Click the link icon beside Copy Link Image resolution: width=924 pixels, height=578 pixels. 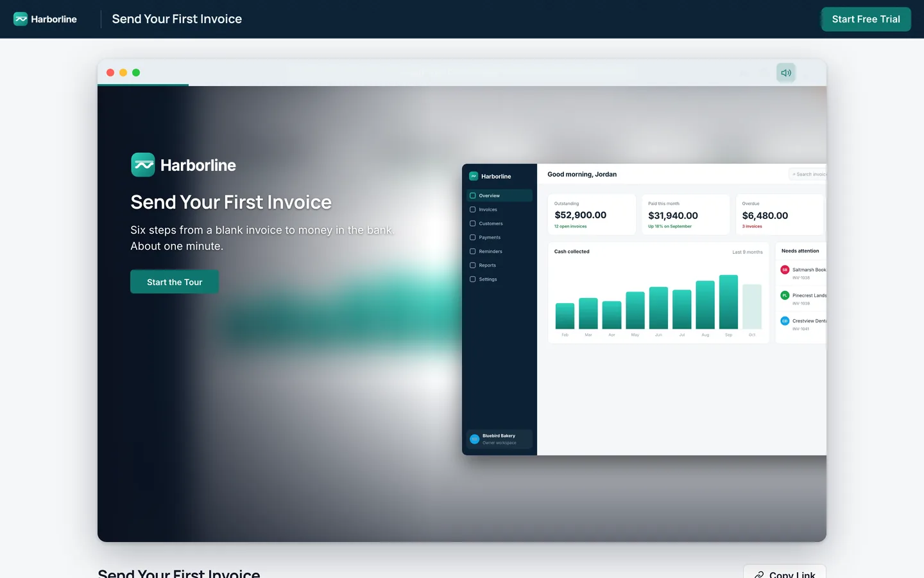[x=759, y=575]
